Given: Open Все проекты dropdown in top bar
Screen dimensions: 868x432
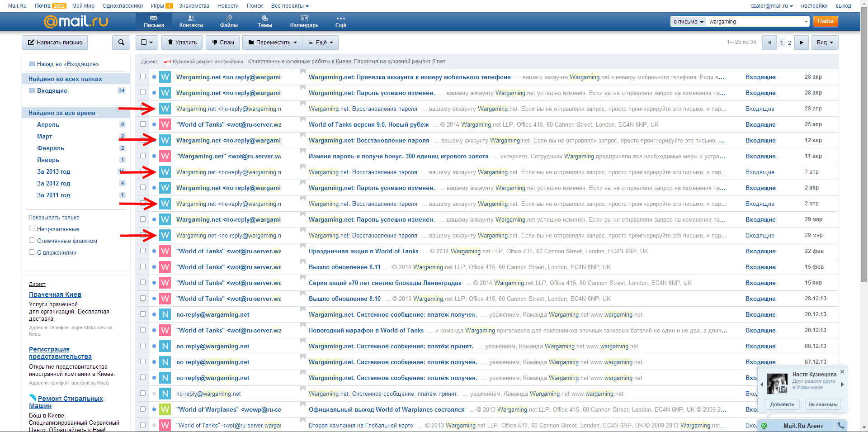Looking at the screenshot, I should [x=290, y=6].
